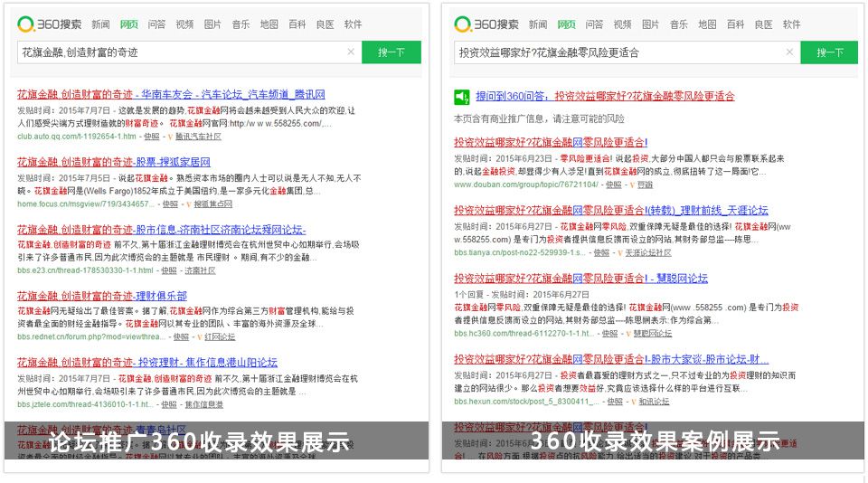This screenshot has width=868, height=483.
Task: Open result 投资效益哪家好?花旗金融网零风险更适合! from douban
Action: [551, 142]
